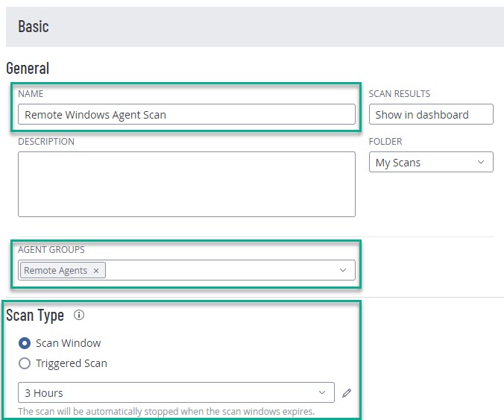
Task: Click the Scan Type heading text
Action: [35, 315]
